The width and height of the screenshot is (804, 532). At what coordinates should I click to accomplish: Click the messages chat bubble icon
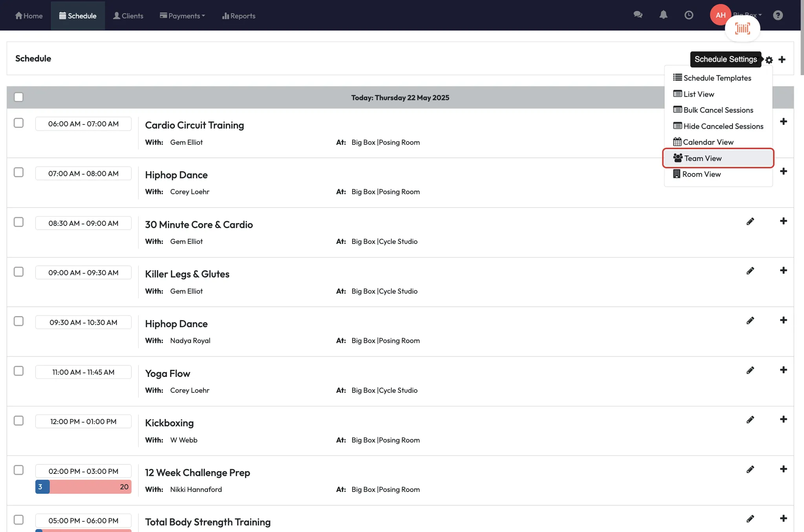(x=638, y=15)
